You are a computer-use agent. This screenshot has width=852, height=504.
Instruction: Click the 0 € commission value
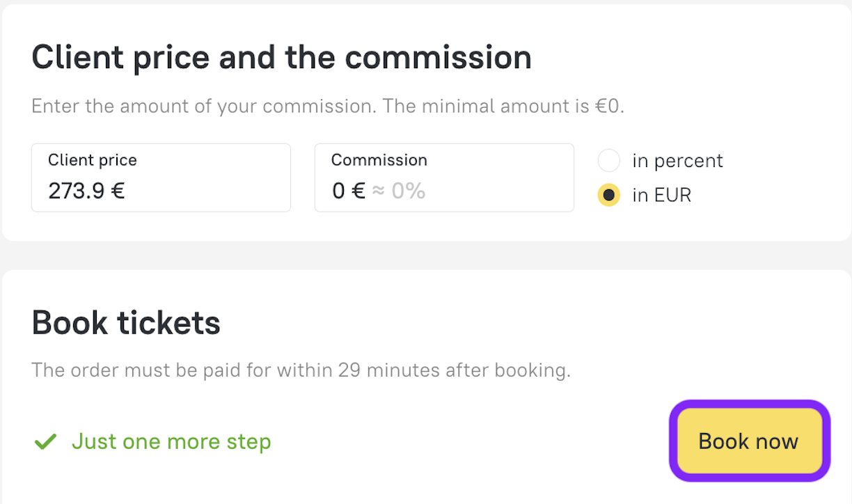coord(348,191)
